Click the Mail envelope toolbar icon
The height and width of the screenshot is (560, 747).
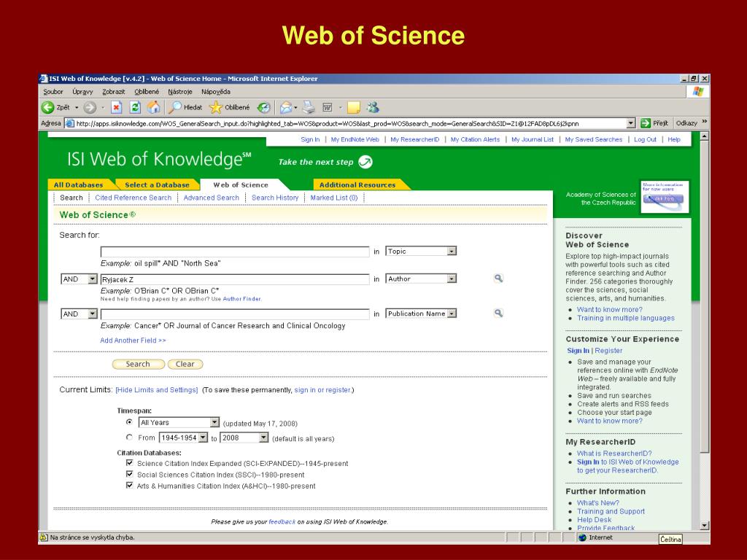tap(286, 108)
